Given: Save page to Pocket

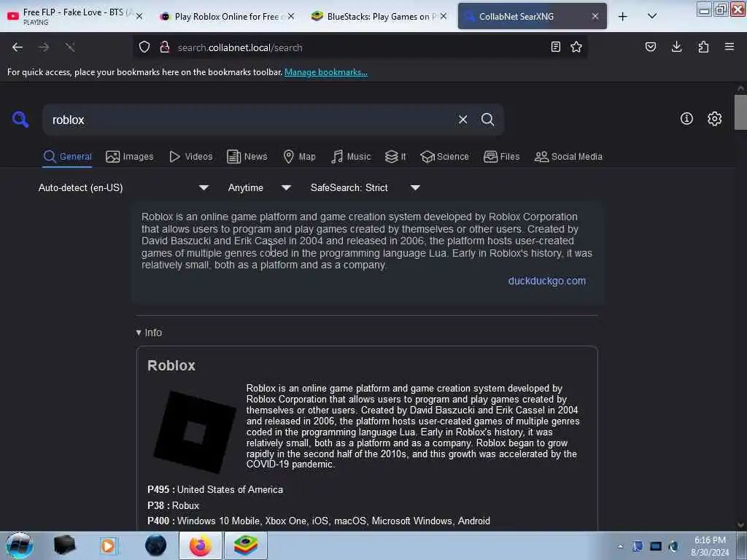Looking at the screenshot, I should pyautogui.click(x=650, y=47).
